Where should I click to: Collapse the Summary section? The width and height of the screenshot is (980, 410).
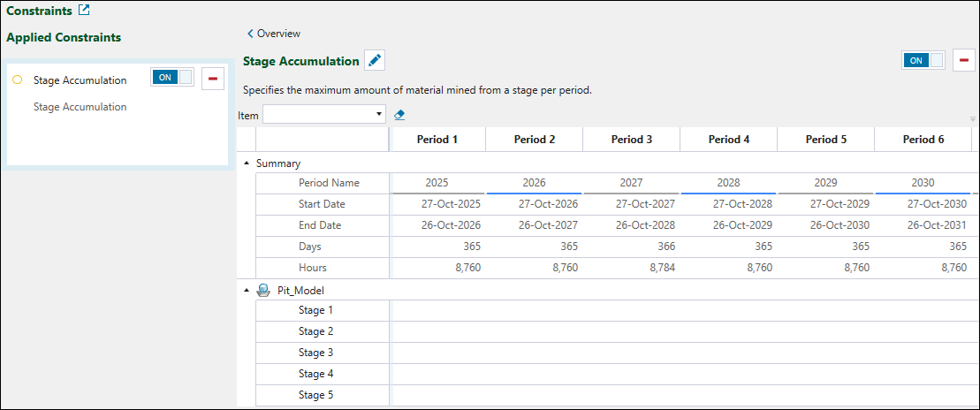[247, 163]
